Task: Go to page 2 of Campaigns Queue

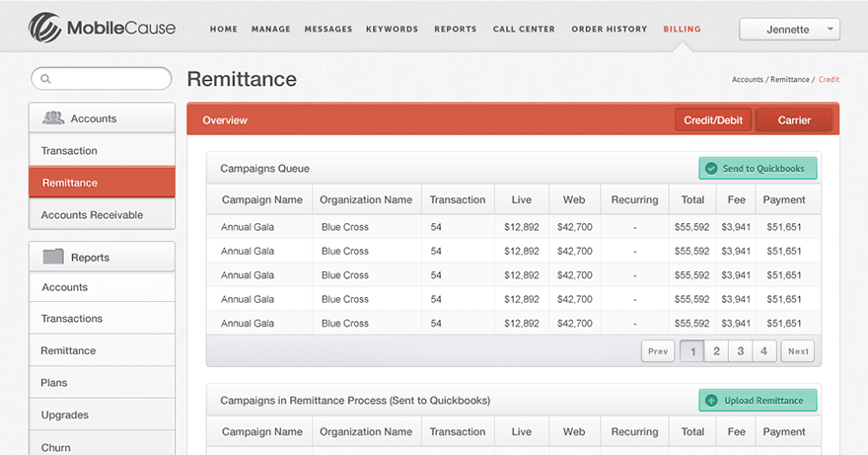Action: click(716, 351)
